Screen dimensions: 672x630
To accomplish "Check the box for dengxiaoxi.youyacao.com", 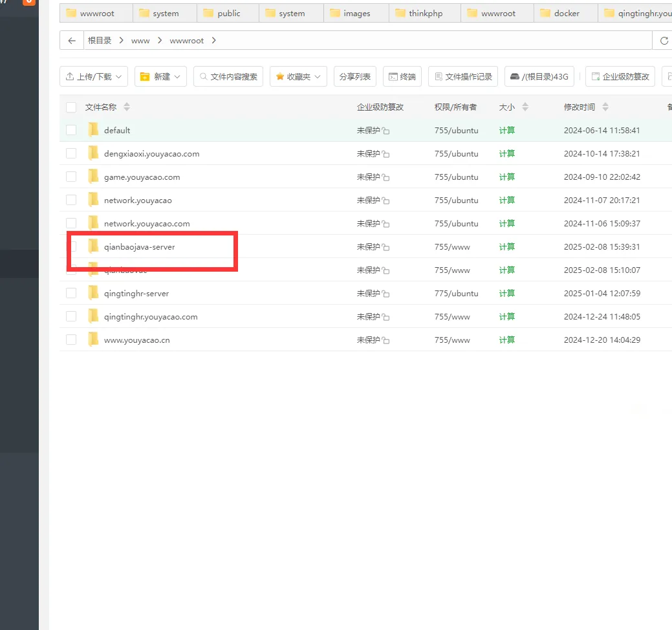I will (x=71, y=153).
